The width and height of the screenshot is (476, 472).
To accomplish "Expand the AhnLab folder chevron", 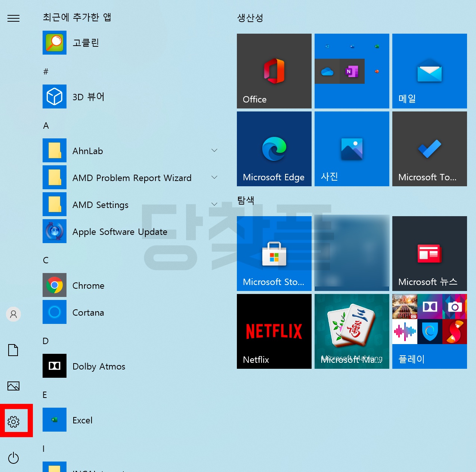I will tap(214, 150).
